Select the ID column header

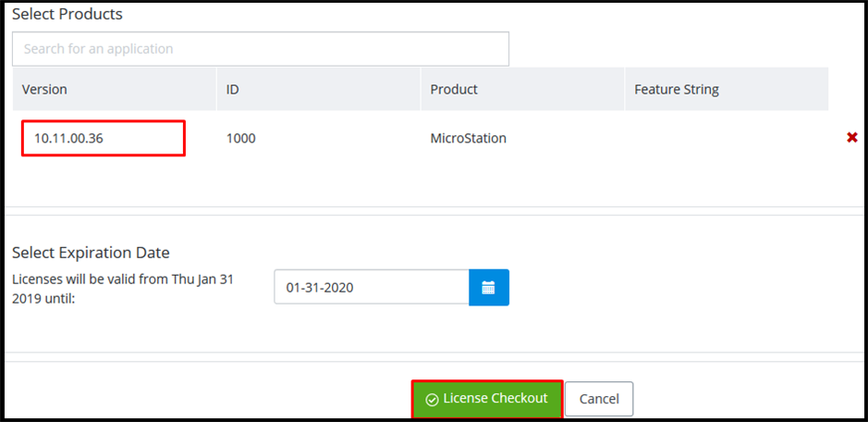[233, 89]
